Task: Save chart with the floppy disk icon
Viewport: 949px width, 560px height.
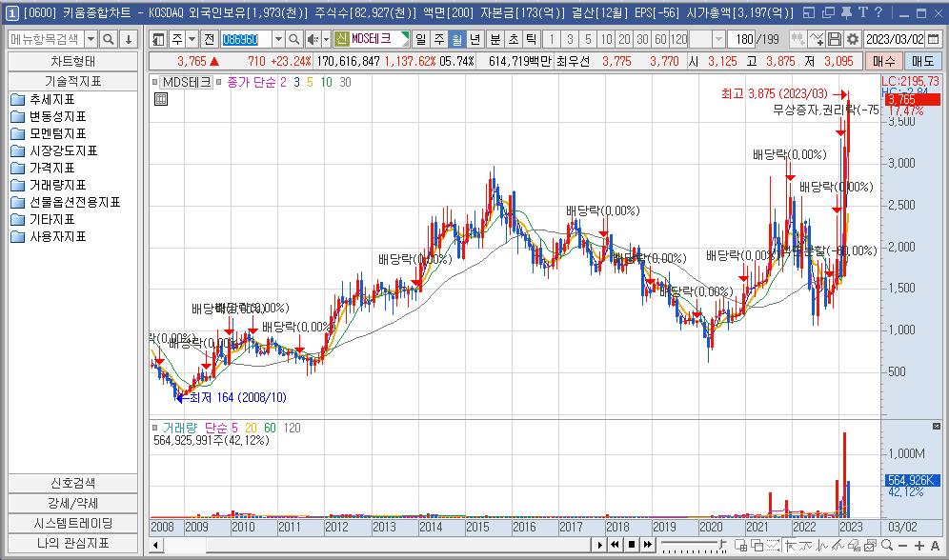Action: point(835,40)
